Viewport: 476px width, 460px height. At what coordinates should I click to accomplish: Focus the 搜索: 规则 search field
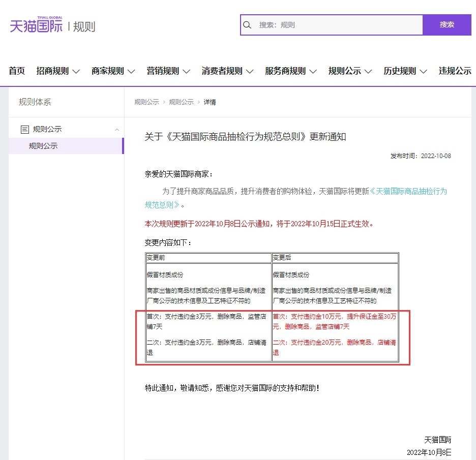click(x=332, y=25)
